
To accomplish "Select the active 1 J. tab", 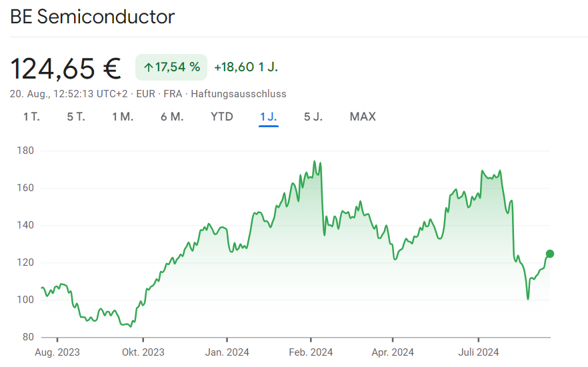I will 269,117.
